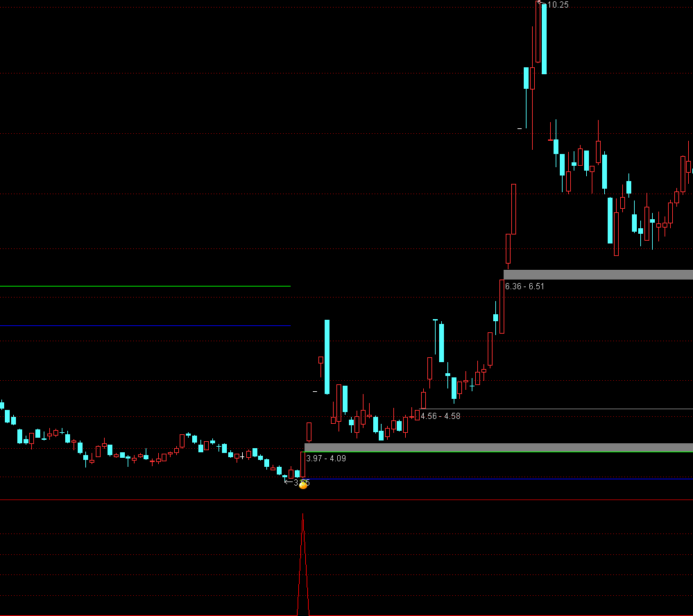The image size is (693, 616).
Task: Select the gray gap band above 6.36 - 6.51
Action: tap(598, 275)
